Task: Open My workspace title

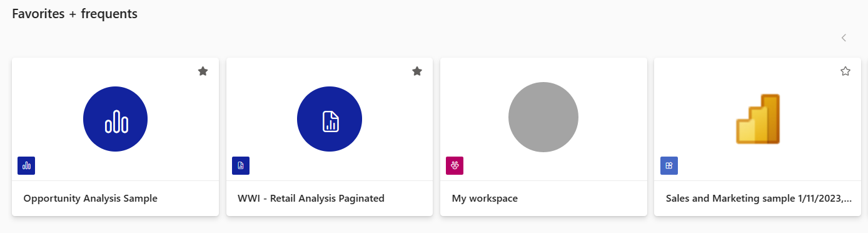Action: tap(485, 199)
